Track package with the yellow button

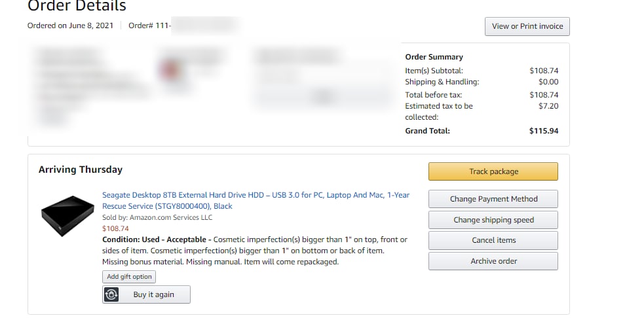tap(493, 171)
